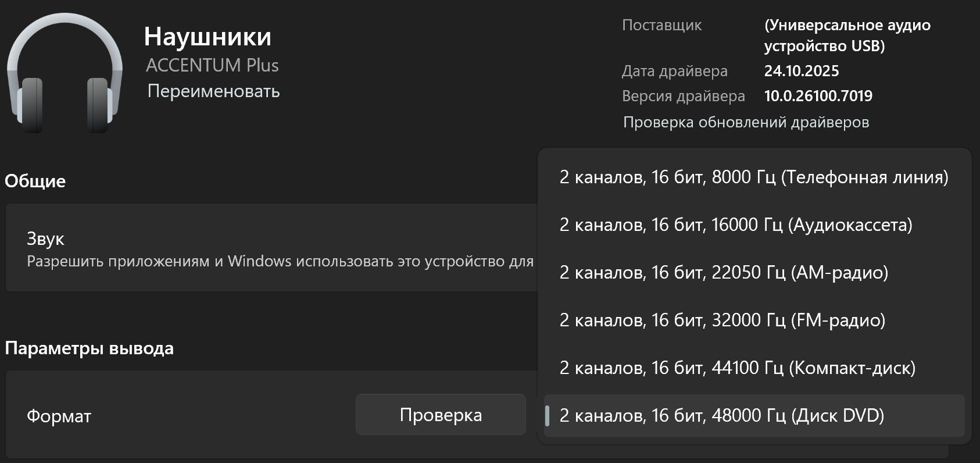The image size is (980, 463).
Task: Pick the 22050 Гц (AM-радио) format
Action: pyautogui.click(x=723, y=273)
